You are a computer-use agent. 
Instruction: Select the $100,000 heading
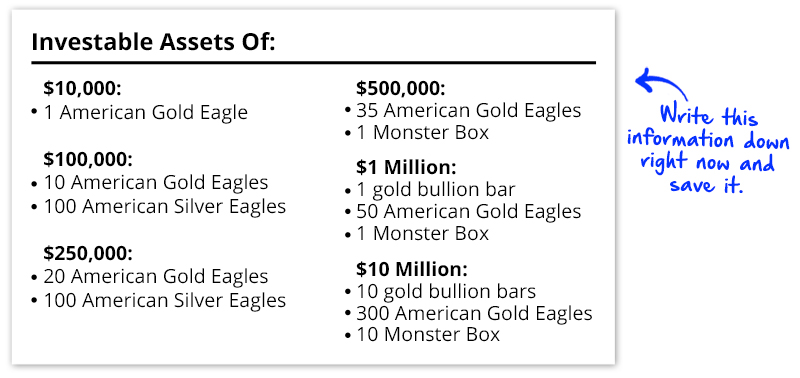pos(88,160)
